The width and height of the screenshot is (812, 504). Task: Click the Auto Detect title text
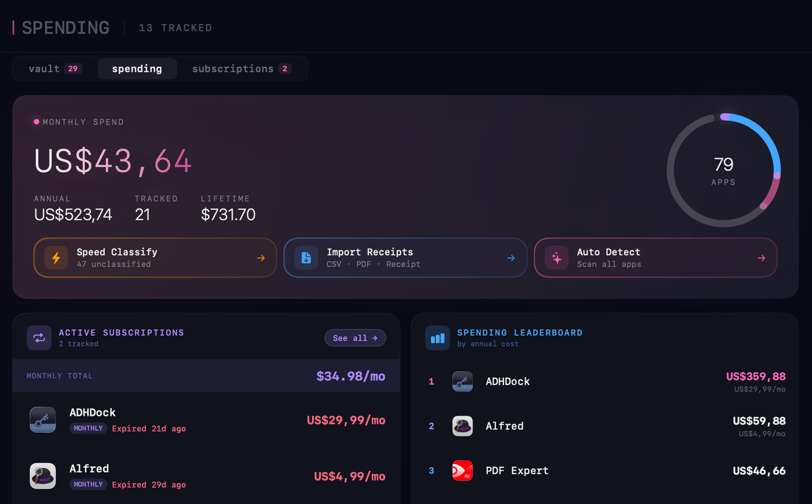click(609, 252)
